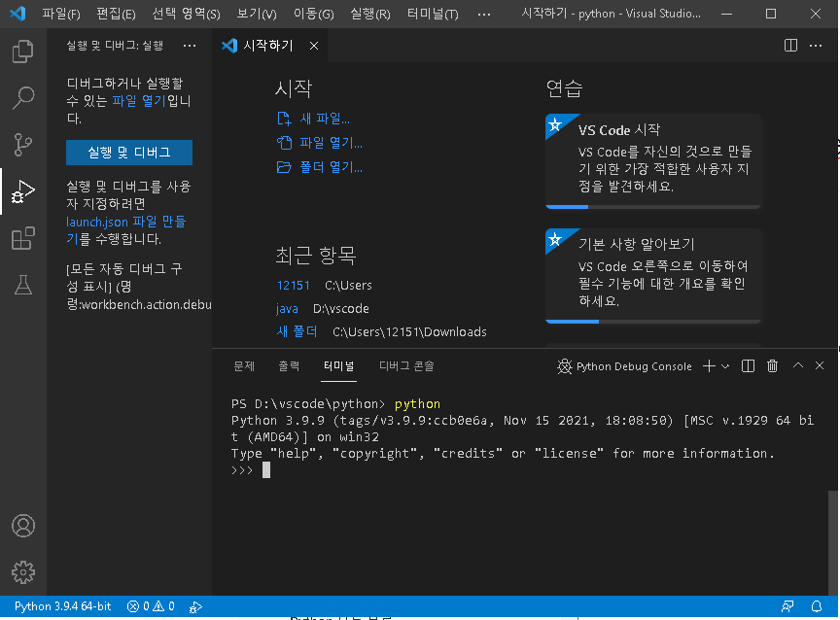The height and width of the screenshot is (620, 840).
Task: Open the 실행(R) menu
Action: [370, 14]
